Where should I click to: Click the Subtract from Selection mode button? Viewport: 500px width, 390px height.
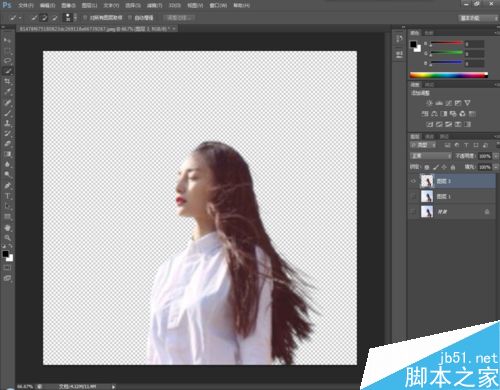click(54, 18)
